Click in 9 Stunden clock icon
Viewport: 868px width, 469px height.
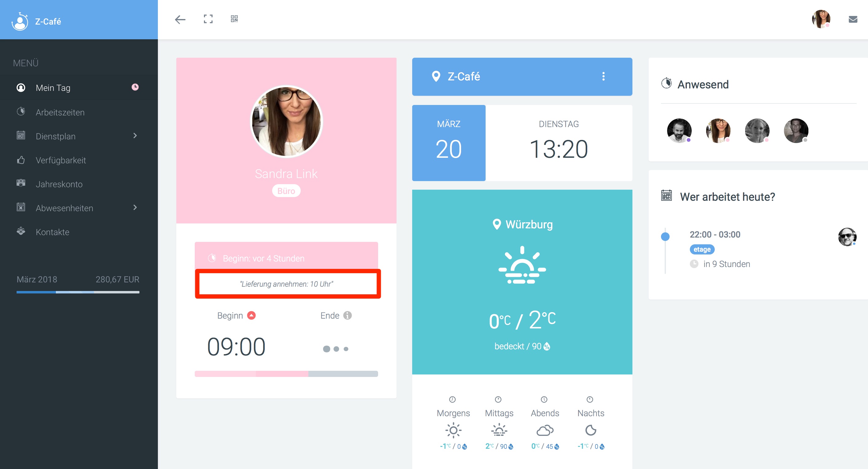pos(694,264)
